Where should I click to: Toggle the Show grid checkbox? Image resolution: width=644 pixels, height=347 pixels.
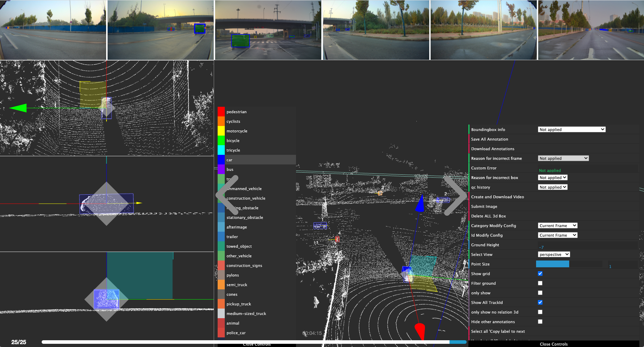pos(540,274)
